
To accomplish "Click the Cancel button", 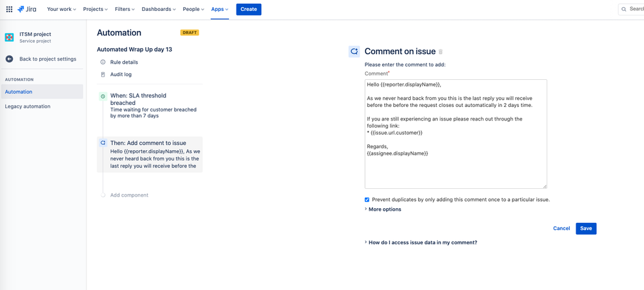I will coord(561,228).
